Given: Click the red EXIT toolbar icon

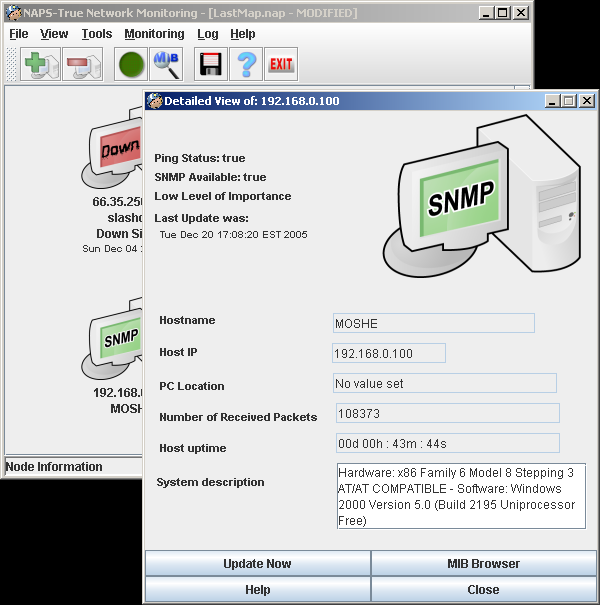Looking at the screenshot, I should point(281,65).
